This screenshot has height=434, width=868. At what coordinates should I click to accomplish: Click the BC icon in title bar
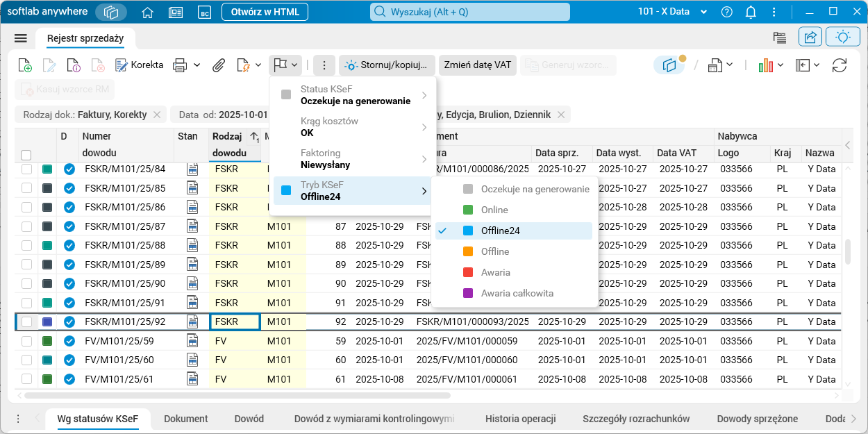coord(204,12)
